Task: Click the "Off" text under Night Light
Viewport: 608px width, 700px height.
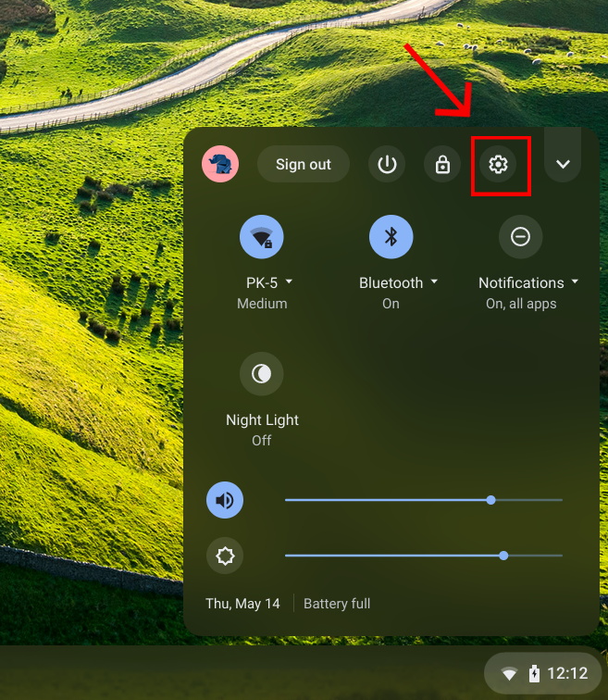Action: pos(261,441)
